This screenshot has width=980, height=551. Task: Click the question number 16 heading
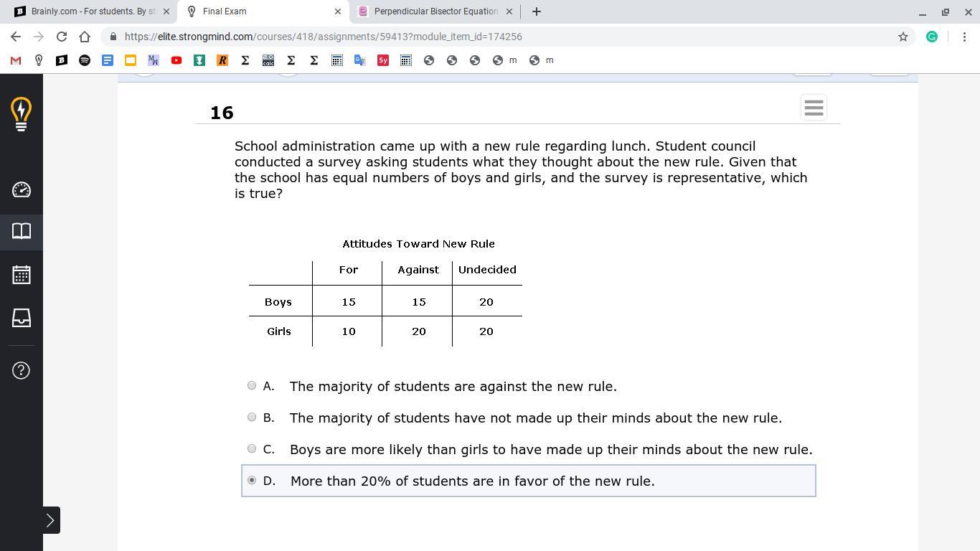tap(222, 113)
